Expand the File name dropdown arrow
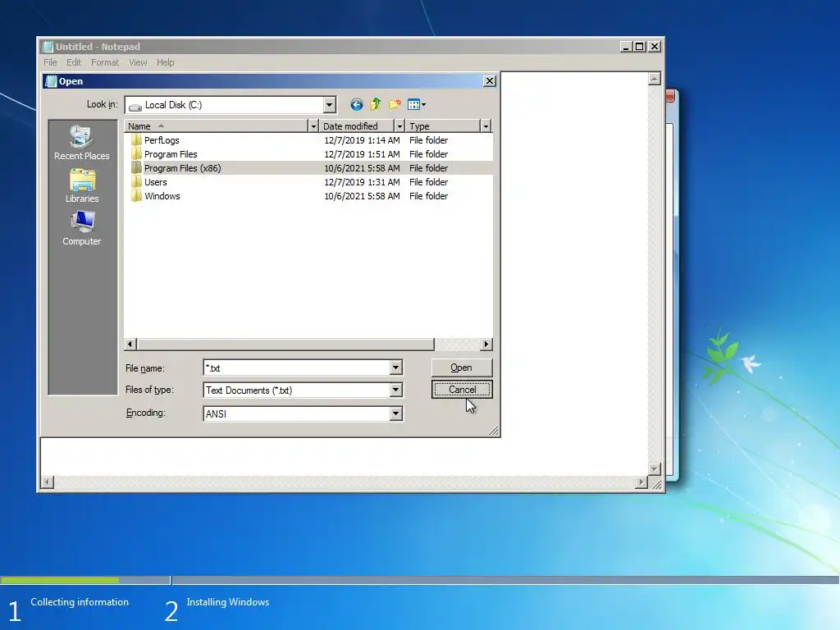This screenshot has width=840, height=630. click(x=396, y=367)
